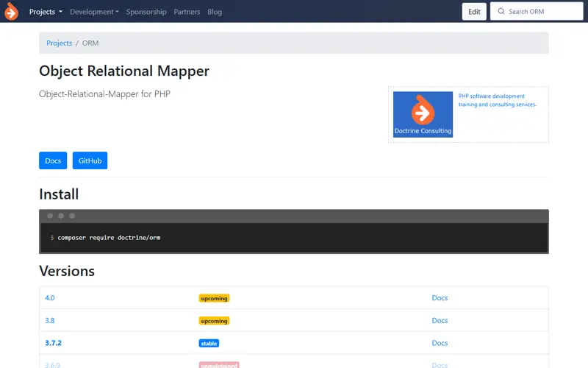Follow PHP software development consulting link
588x368 pixels.
click(x=498, y=100)
